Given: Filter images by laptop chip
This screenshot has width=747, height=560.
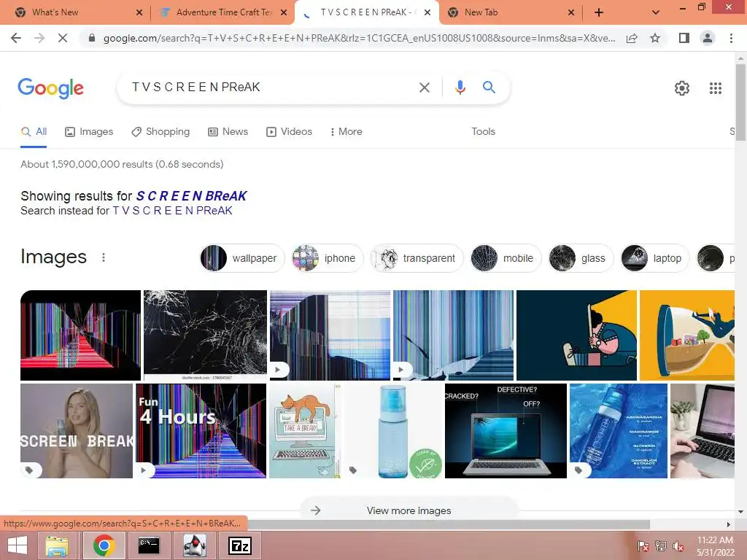Looking at the screenshot, I should (x=655, y=258).
